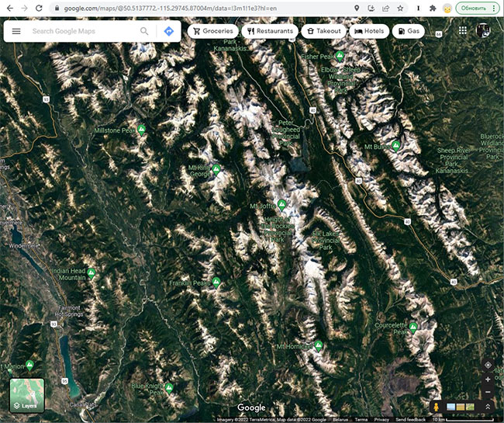The image size is (504, 423).
Task: Click the Gas category chip
Action: 409,31
